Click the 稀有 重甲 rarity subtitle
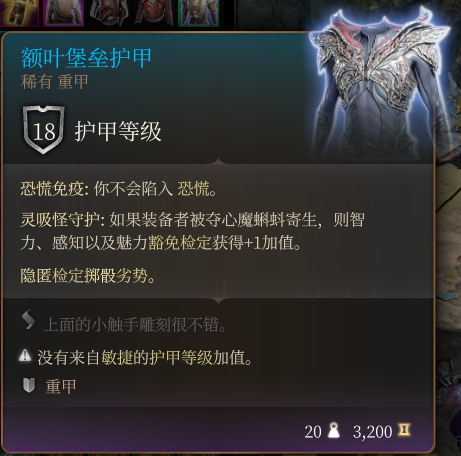The width and height of the screenshot is (461, 456). [x=55, y=82]
